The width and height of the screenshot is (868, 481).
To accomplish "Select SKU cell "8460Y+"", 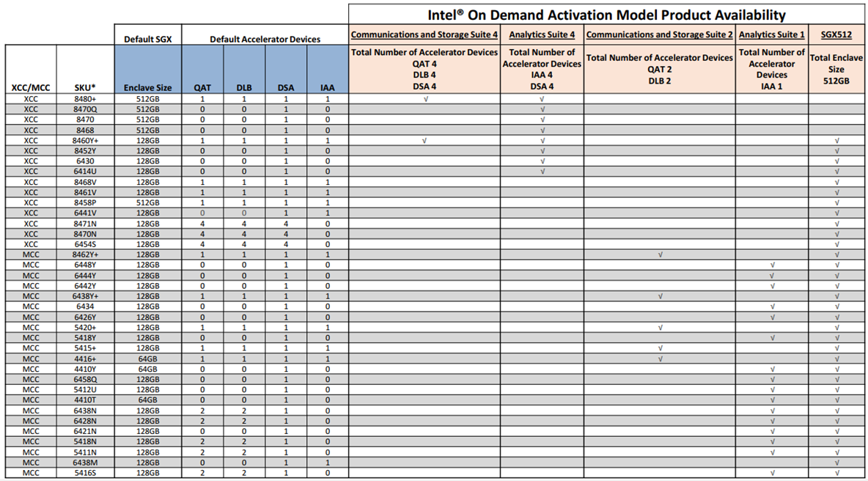I will [85, 141].
